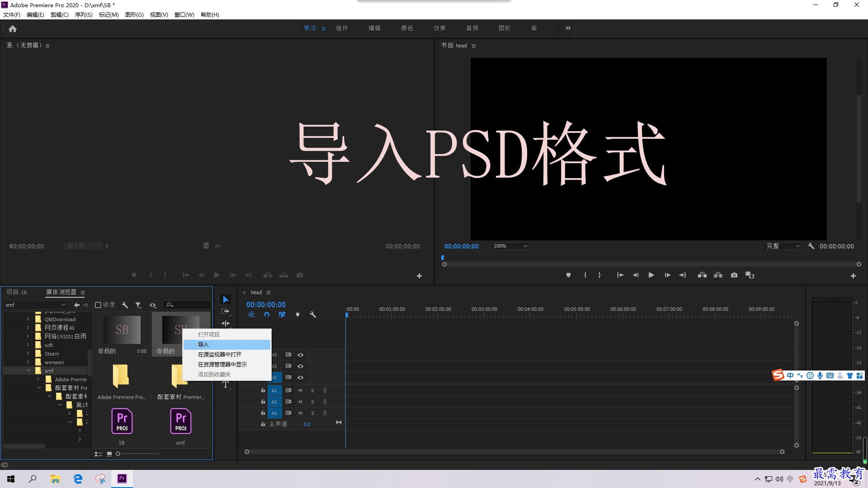Select the Track Select Forward tool
The width and height of the screenshot is (868, 488).
tap(226, 311)
